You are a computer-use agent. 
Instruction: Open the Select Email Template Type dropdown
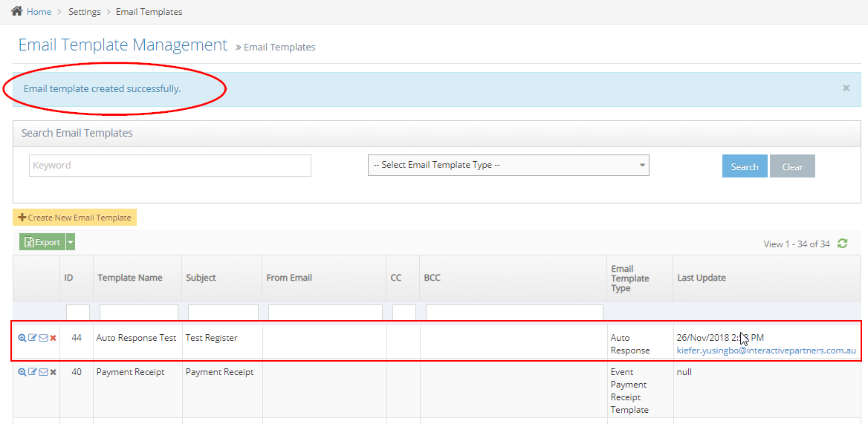tap(508, 165)
